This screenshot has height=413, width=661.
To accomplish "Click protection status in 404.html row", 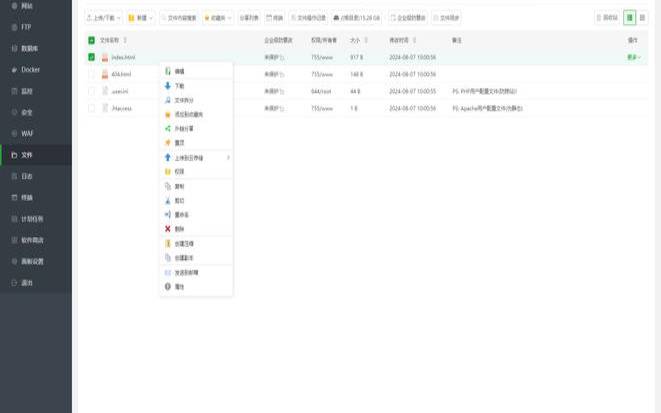I will (274, 74).
